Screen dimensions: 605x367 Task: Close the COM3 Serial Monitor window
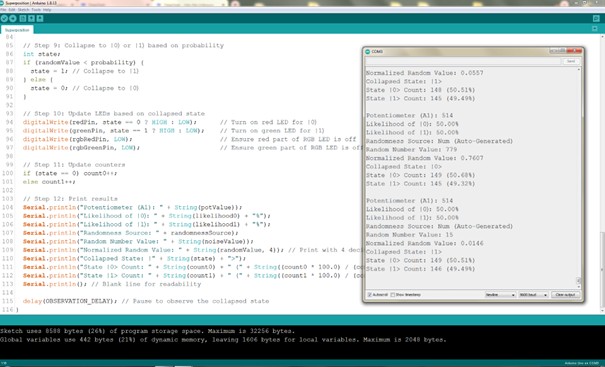(575, 51)
